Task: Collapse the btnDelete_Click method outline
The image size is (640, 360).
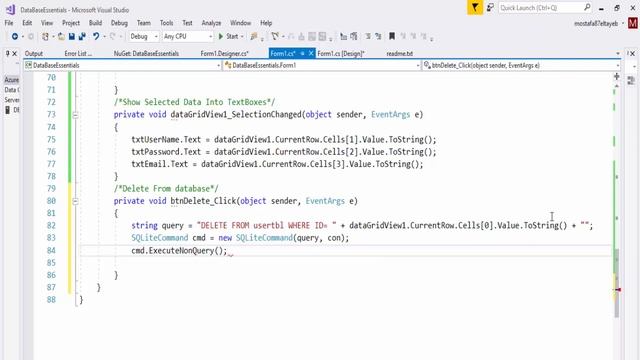Action: pyautogui.click(x=76, y=201)
